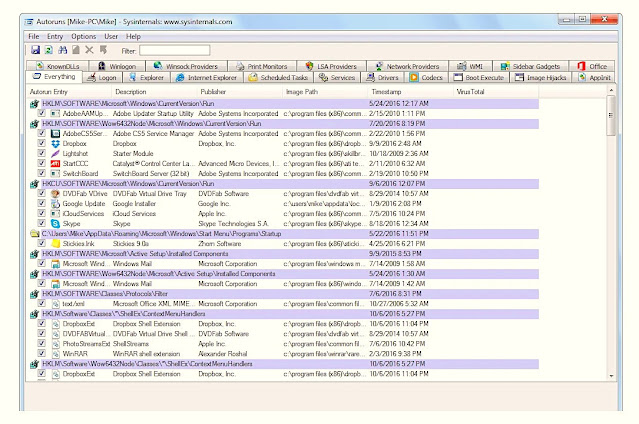Click the StartCCC ATI red icon
Screen dimensions: 639x424
(x=55, y=163)
